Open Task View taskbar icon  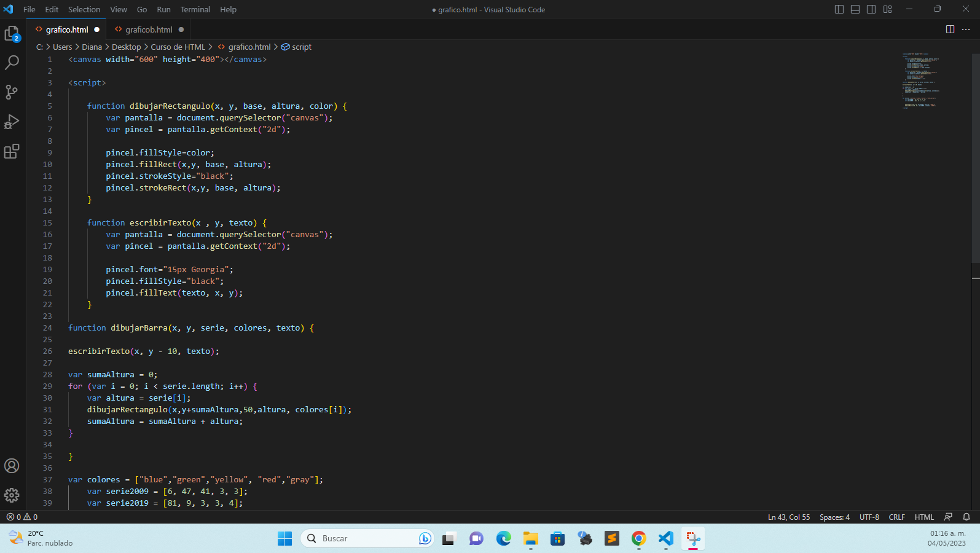click(x=449, y=538)
